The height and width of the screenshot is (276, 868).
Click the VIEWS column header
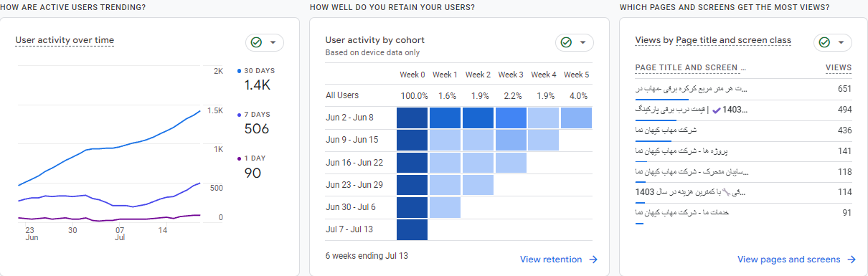(839, 68)
